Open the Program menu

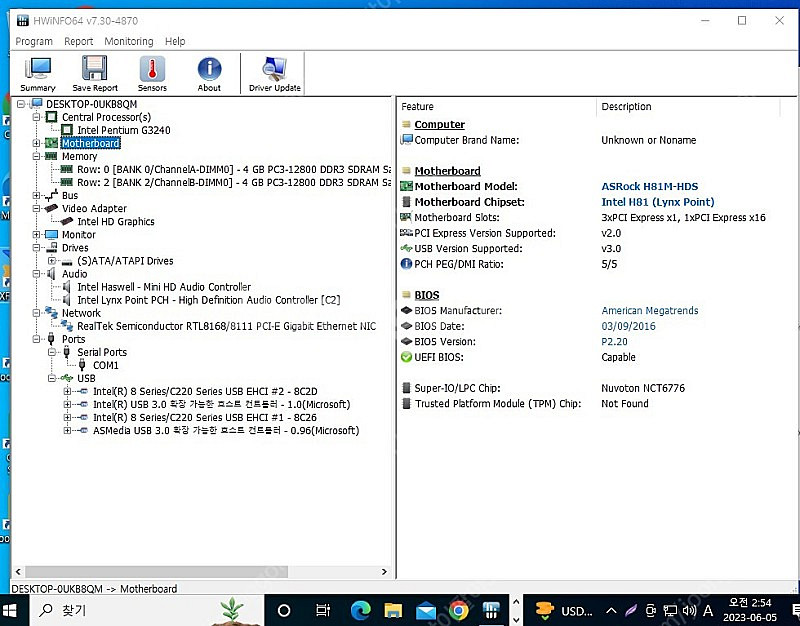click(x=34, y=41)
